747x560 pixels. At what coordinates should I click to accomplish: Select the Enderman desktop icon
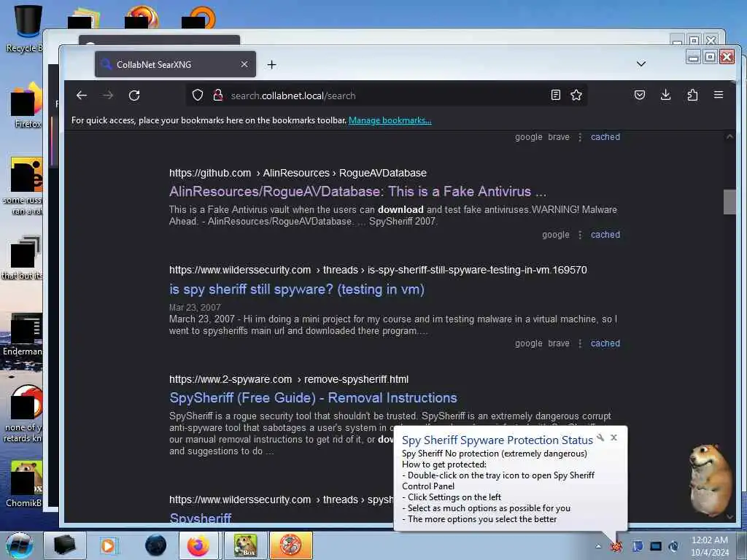(23, 334)
